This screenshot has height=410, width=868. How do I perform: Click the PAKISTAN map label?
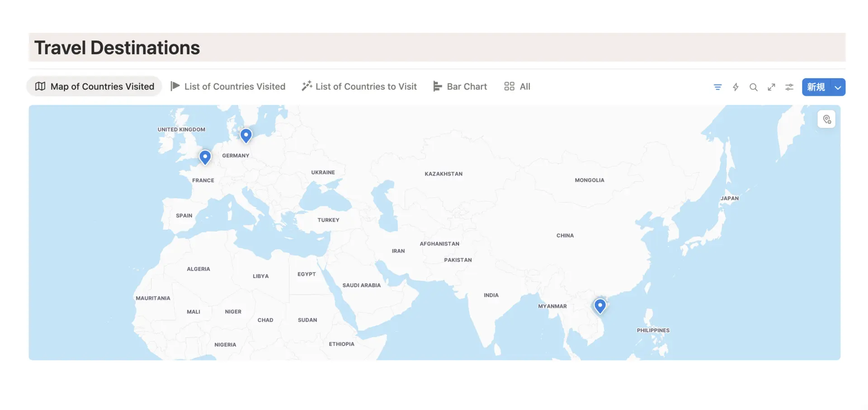point(458,260)
